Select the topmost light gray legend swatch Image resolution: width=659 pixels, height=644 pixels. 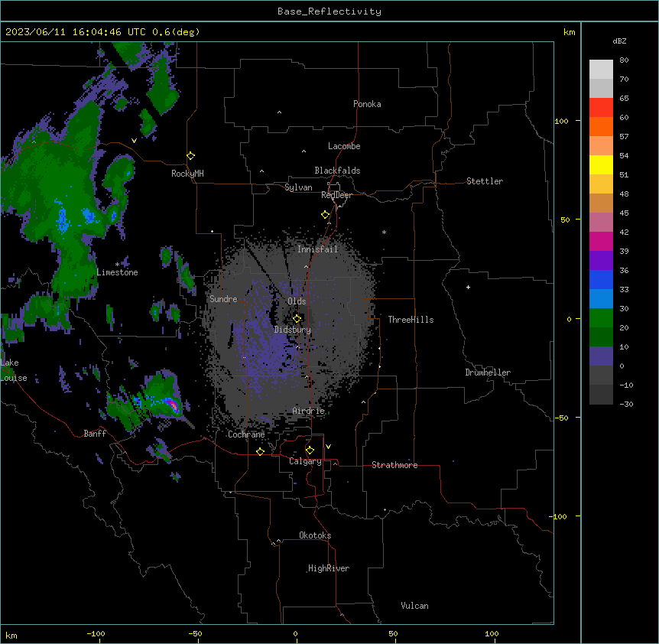point(601,70)
